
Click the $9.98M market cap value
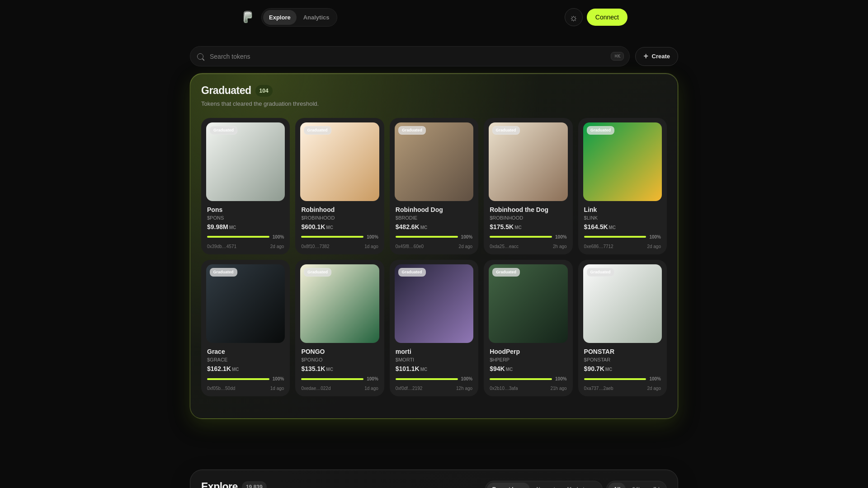217,227
